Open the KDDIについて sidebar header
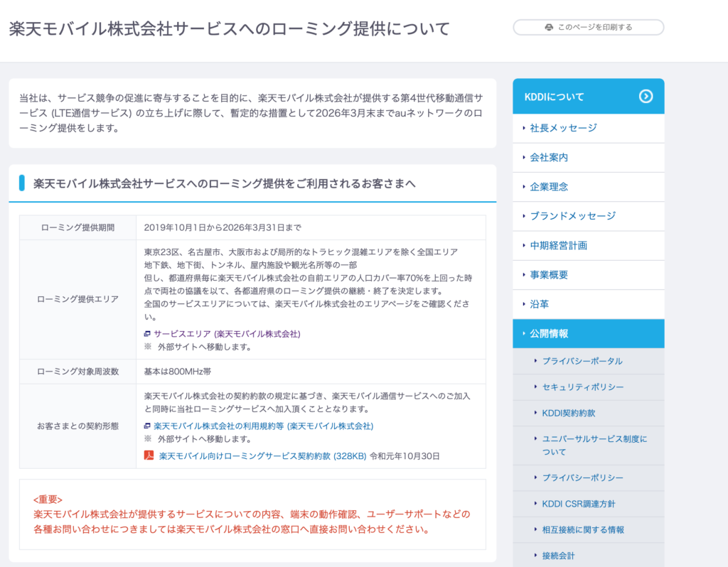Image resolution: width=728 pixels, height=567 pixels. point(588,97)
